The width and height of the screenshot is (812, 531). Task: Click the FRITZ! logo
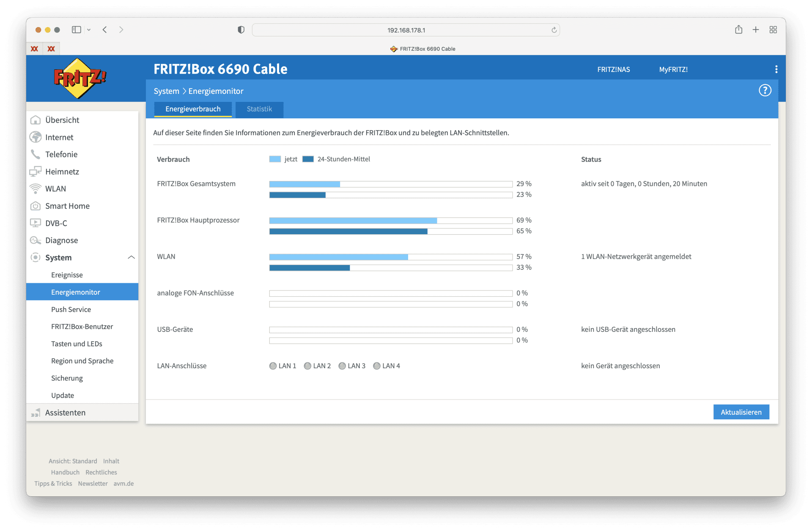pos(80,79)
